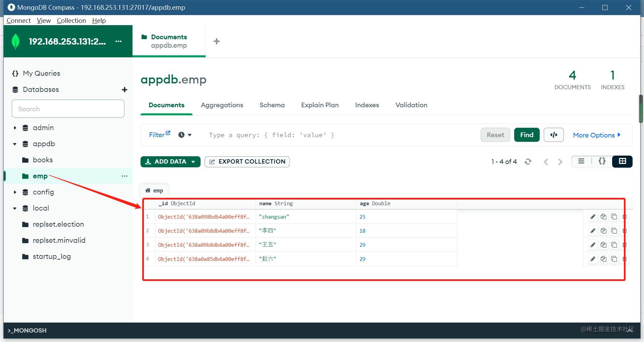Refresh the documents list
Image resolution: width=644 pixels, height=342 pixels.
click(x=528, y=161)
